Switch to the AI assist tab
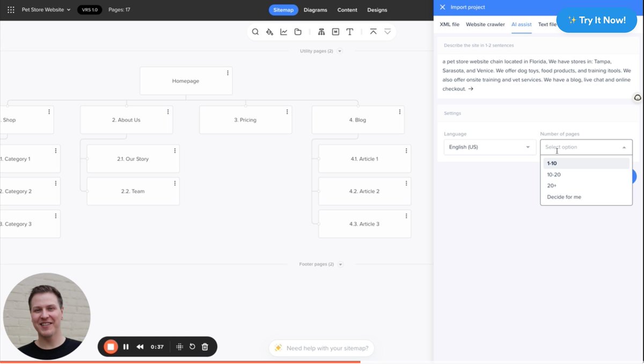The image size is (644, 364). coord(522,25)
